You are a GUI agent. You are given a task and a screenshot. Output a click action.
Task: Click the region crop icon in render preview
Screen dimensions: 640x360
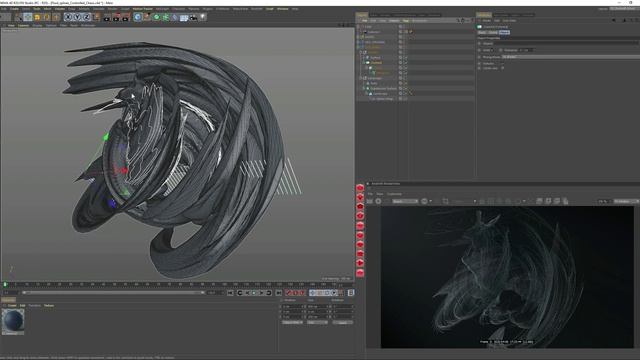click(445, 201)
